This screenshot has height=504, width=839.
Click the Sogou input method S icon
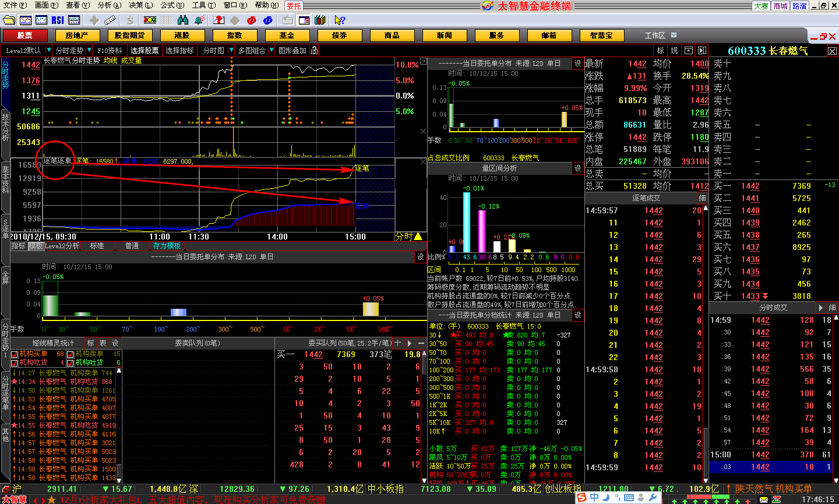point(581,498)
